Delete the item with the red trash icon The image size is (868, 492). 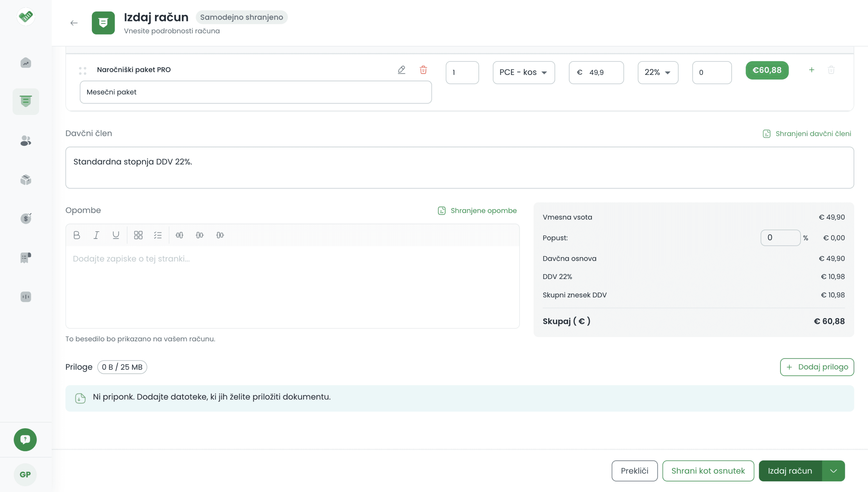(423, 70)
